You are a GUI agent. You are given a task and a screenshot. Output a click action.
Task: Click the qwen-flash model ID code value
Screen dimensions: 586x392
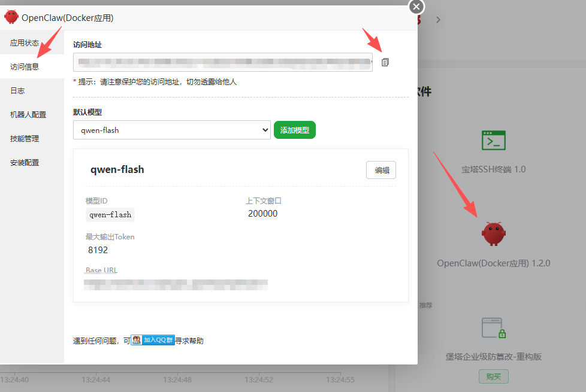click(110, 215)
